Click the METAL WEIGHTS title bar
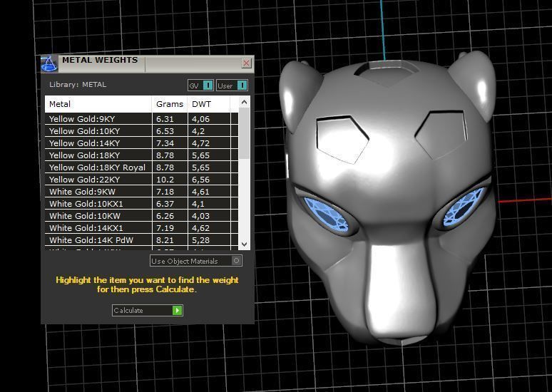 tap(148, 64)
